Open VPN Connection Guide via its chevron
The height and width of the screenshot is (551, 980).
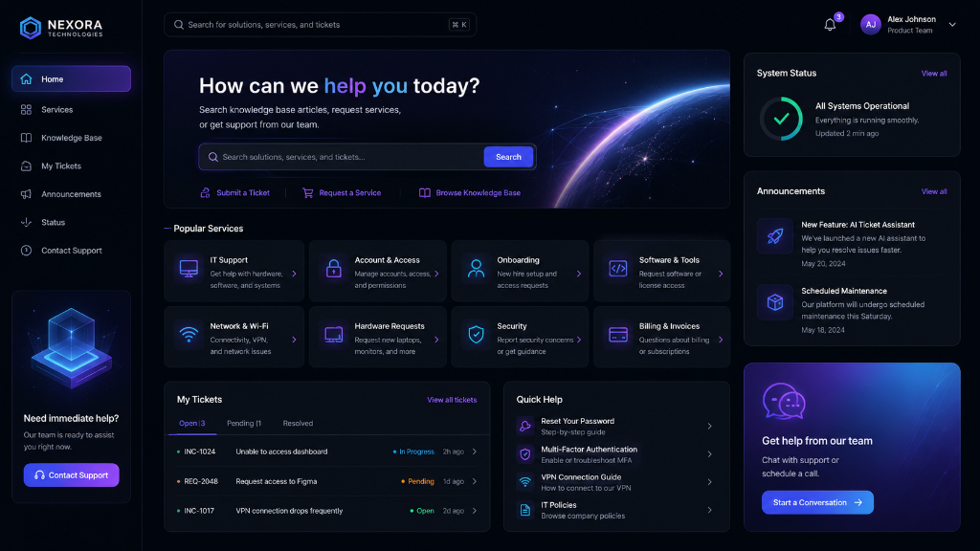click(x=709, y=482)
